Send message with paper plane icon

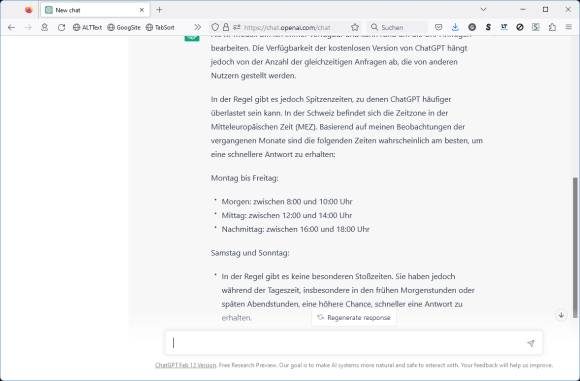[531, 343]
